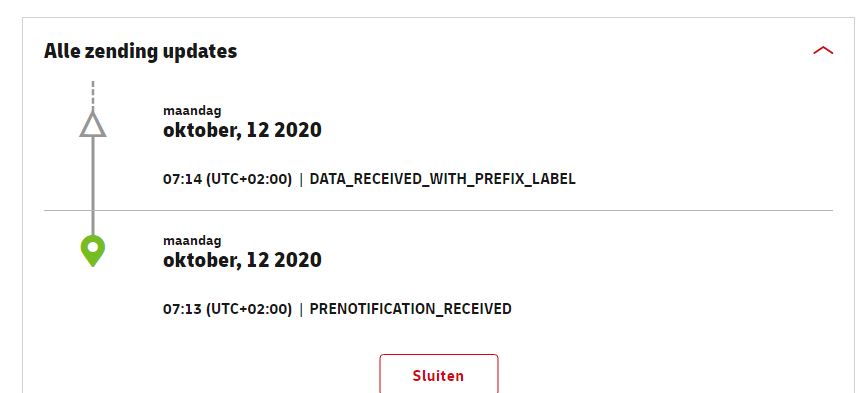Click the gray triangle marker icon

click(92, 124)
